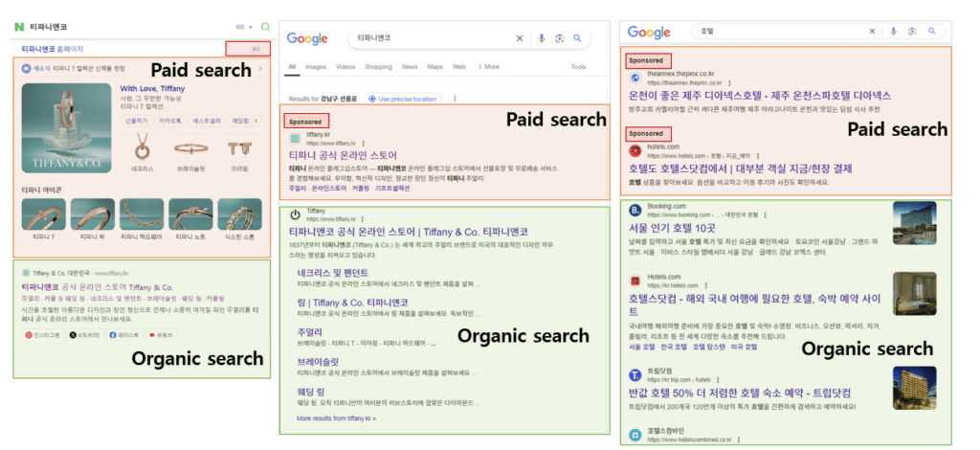Click the power favicon of the Tiffany organic result
Image resolution: width=980 pixels, height=450 pixels.
[295, 215]
